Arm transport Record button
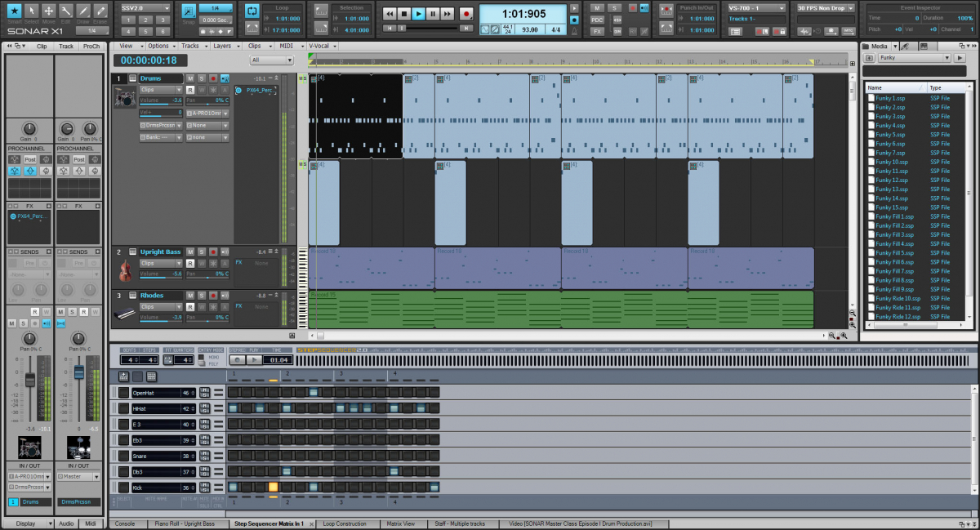Viewport: 980px width, 530px height. [x=466, y=14]
